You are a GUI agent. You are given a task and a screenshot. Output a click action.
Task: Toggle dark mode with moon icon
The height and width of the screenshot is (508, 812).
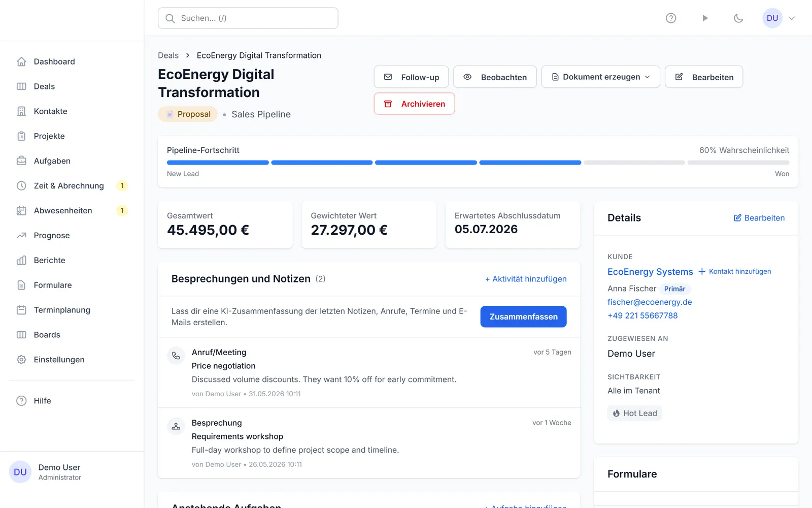point(738,18)
